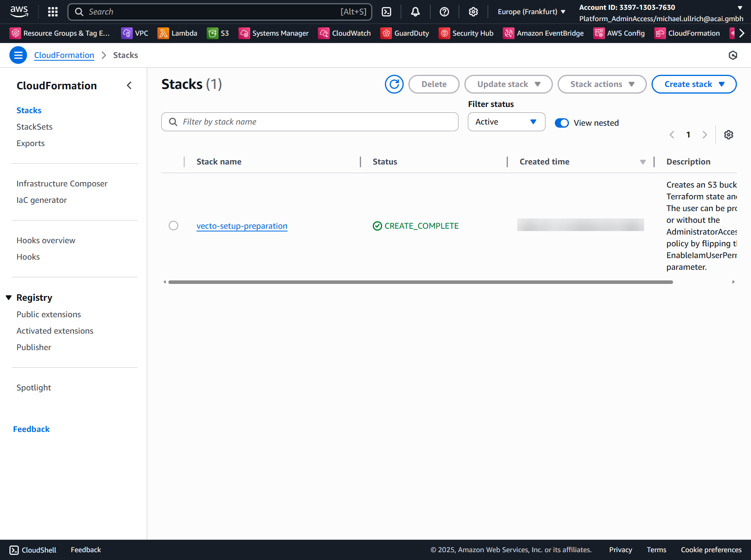This screenshot has width=751, height=560.
Task: Toggle the side navigation hamburger button
Action: point(18,55)
